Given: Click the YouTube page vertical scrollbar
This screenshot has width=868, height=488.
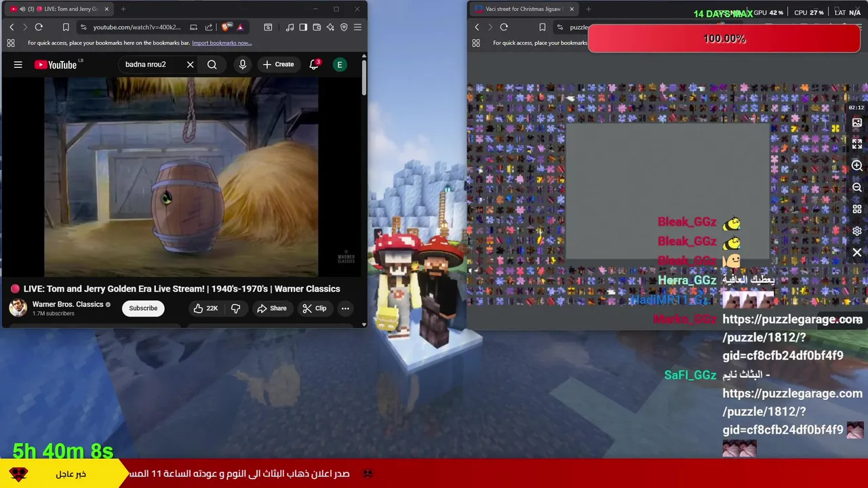Looking at the screenshot, I should [364, 78].
